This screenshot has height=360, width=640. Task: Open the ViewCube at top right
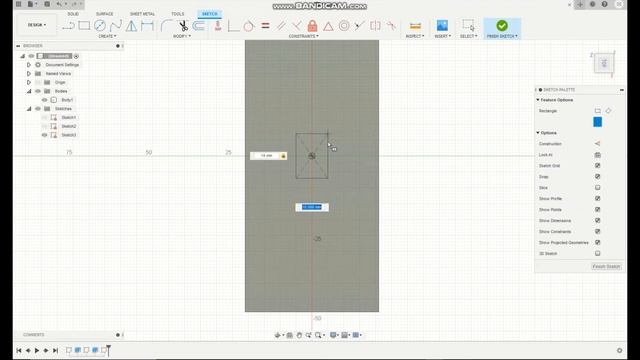coord(604,63)
